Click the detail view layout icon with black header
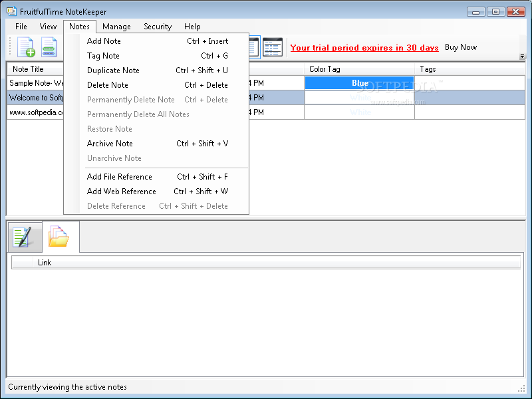This screenshot has height=399, width=532. coord(273,47)
